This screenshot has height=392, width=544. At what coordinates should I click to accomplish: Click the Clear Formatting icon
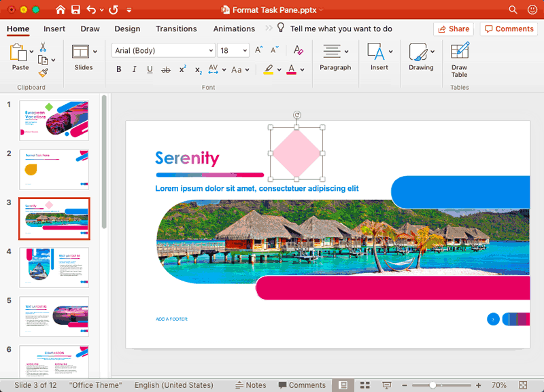click(x=298, y=50)
